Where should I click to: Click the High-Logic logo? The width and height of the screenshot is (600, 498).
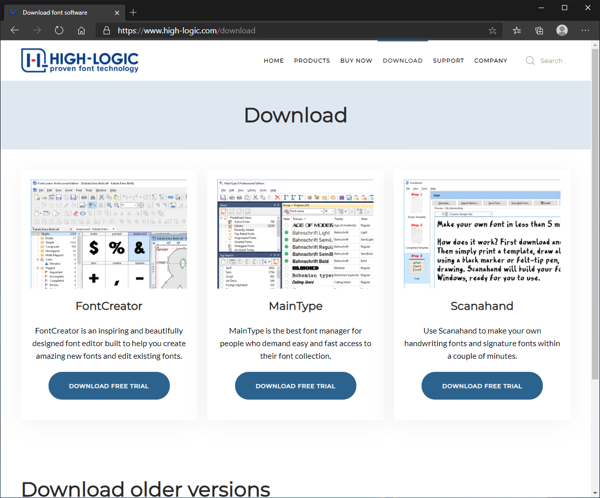80,60
